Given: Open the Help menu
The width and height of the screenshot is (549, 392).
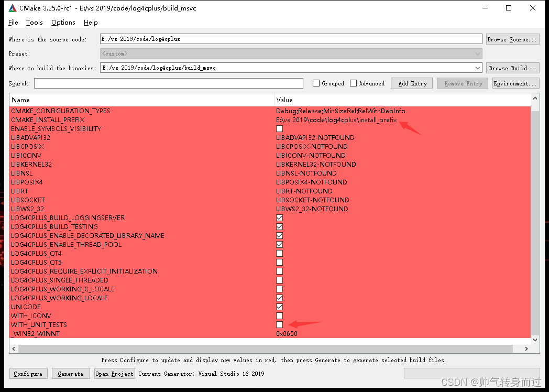Looking at the screenshot, I should (91, 23).
